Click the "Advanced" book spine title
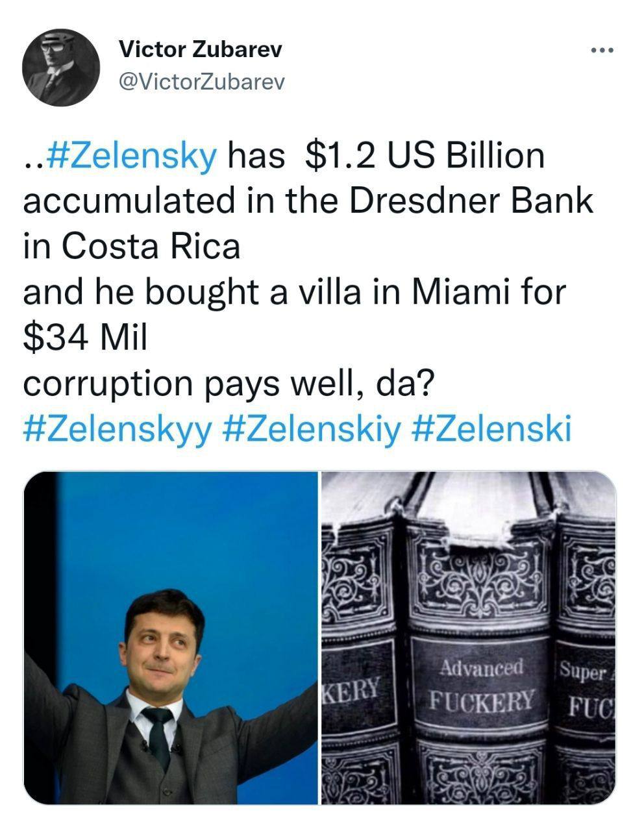The width and height of the screenshot is (644, 831). point(481,667)
